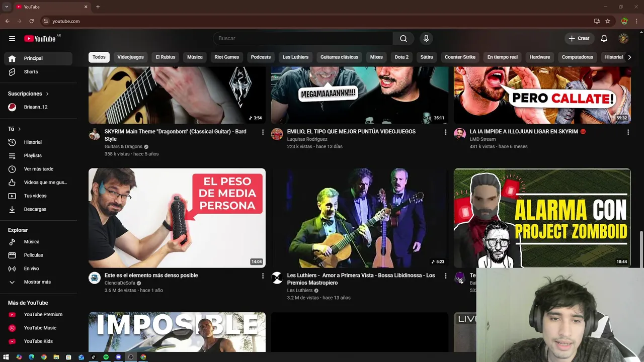This screenshot has width=644, height=362.
Task: Open options menu for Les Luthiers video
Action: coord(445,276)
